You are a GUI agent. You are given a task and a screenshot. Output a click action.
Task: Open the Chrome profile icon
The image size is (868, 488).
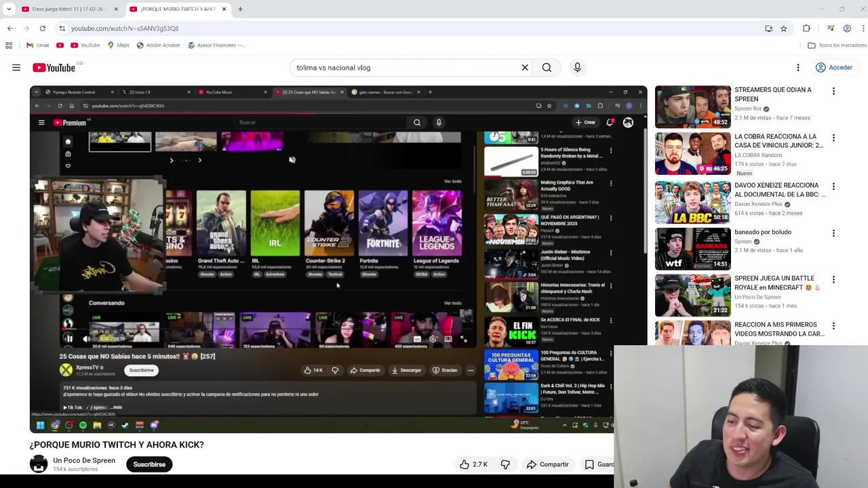[847, 28]
